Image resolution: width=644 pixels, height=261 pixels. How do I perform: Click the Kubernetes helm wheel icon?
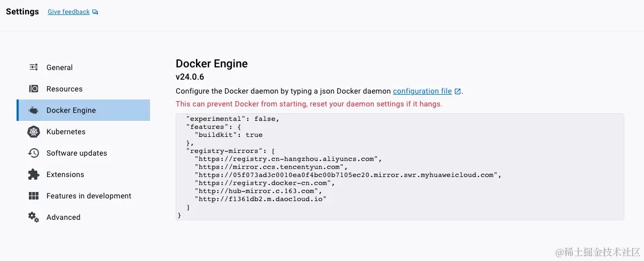click(x=34, y=132)
